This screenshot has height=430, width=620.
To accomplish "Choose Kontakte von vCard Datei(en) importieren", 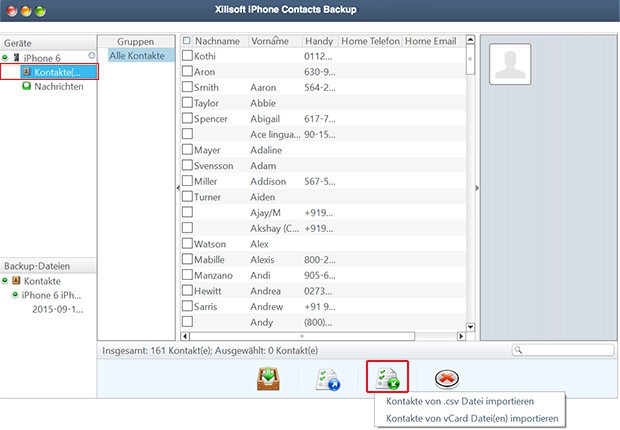I will pos(472,418).
